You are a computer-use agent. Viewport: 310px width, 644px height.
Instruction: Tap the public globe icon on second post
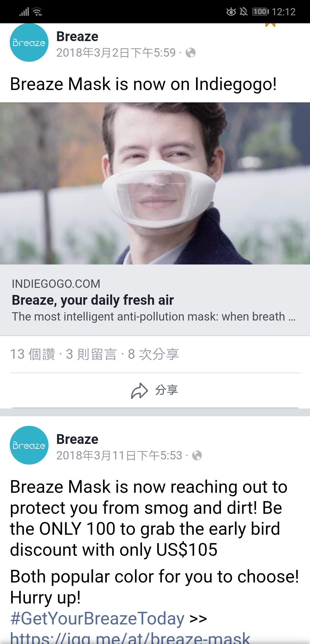[197, 455]
